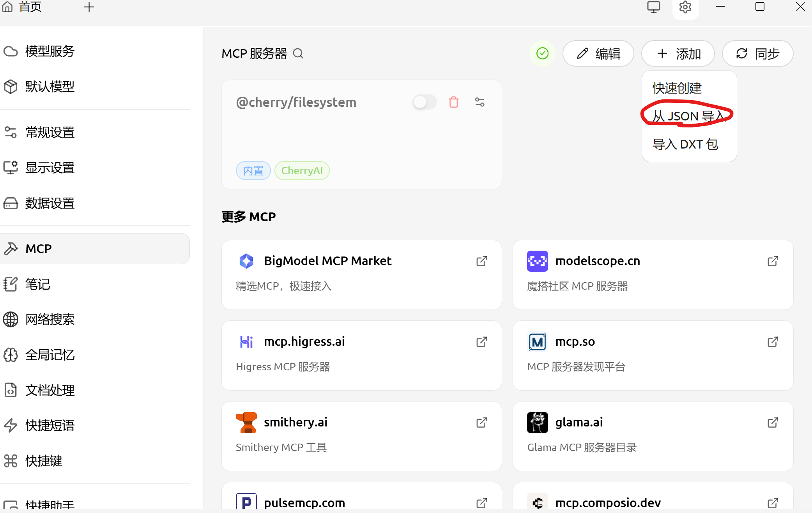
Task: Open external link icon for mcp.higress.ai
Action: (x=482, y=342)
